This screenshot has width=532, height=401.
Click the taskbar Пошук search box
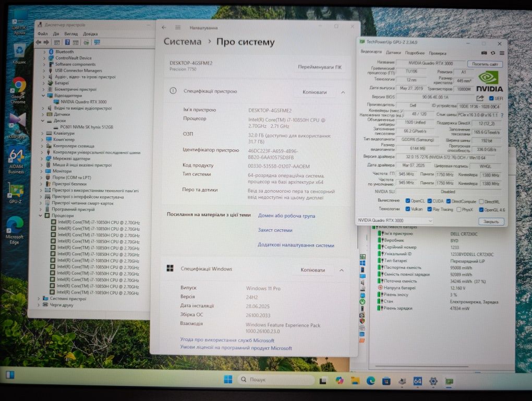point(275,380)
